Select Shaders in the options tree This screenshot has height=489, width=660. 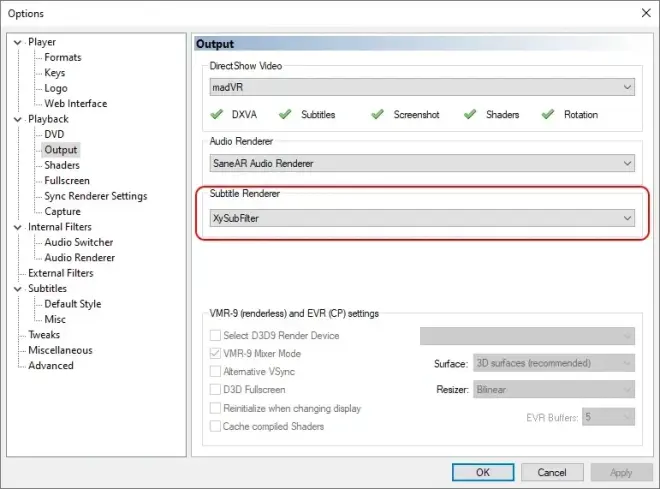pos(62,165)
